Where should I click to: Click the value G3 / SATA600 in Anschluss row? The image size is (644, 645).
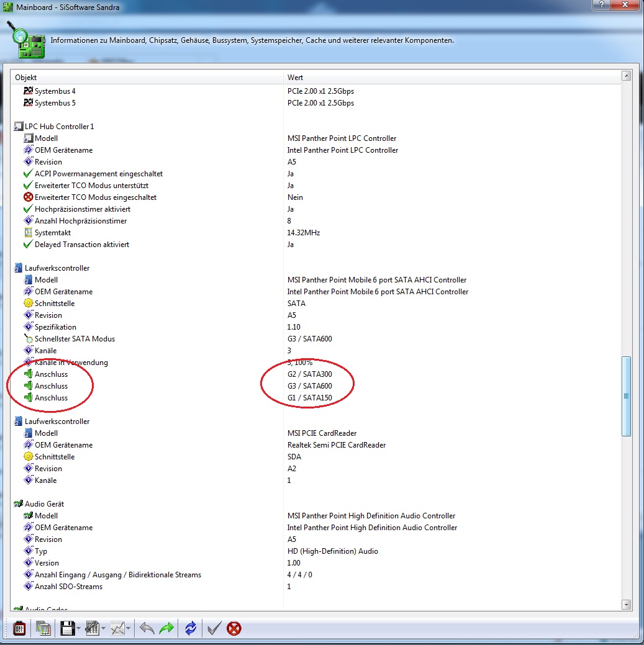pos(309,386)
